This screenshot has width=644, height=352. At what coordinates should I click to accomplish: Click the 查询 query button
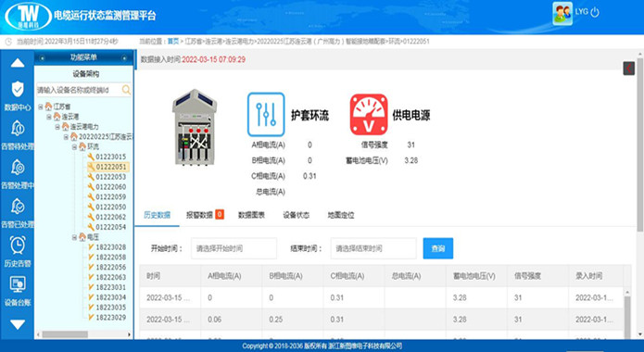[x=437, y=248]
